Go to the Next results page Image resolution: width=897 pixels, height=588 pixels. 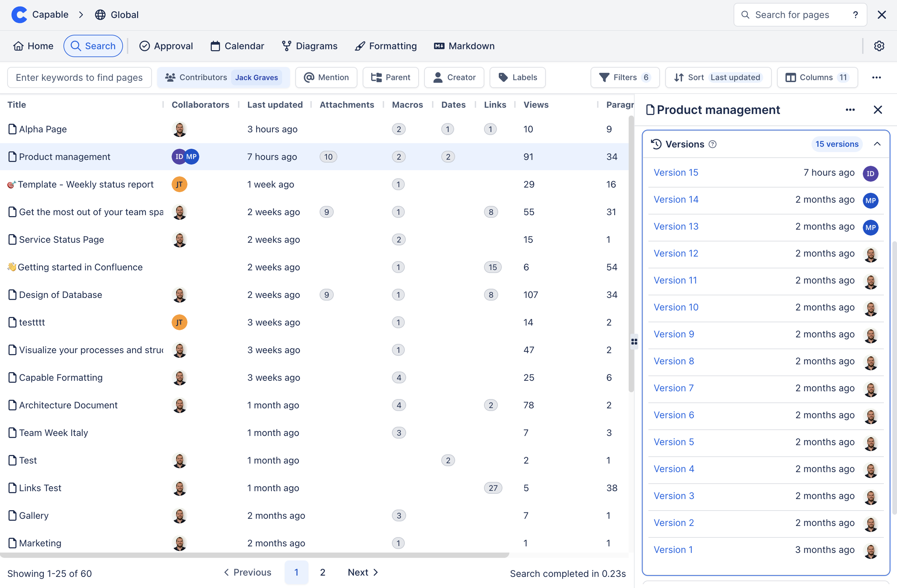pos(363,573)
